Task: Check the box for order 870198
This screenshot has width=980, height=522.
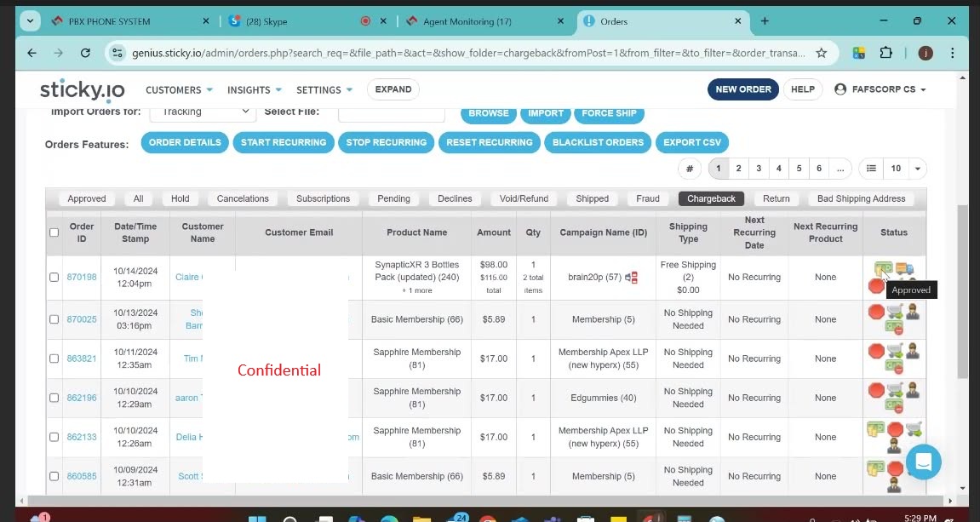Action: pos(54,277)
